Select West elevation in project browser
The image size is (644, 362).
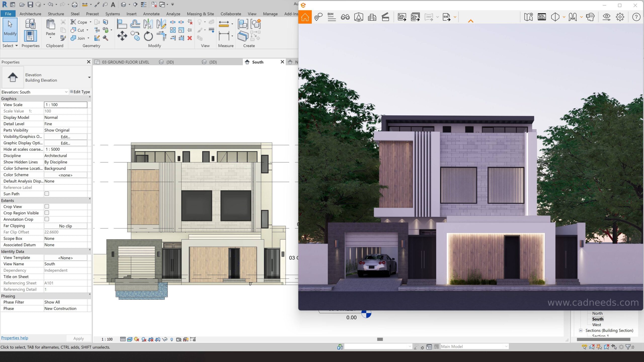click(596, 325)
